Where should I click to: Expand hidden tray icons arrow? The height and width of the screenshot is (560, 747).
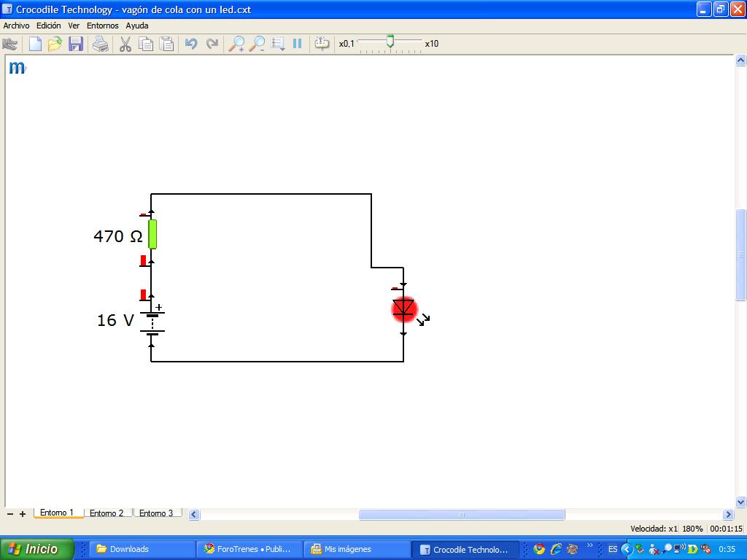coord(627,549)
